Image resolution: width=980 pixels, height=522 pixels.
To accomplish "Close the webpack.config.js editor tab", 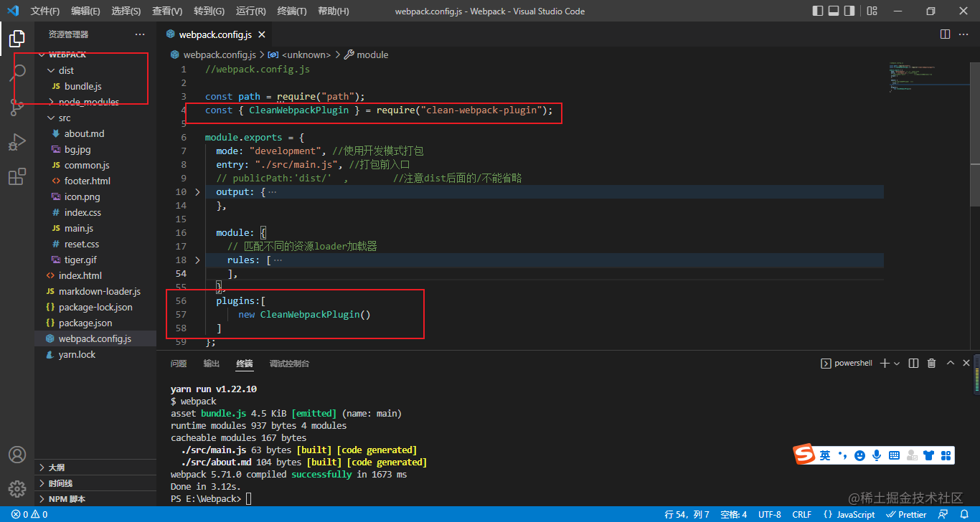I will [261, 34].
